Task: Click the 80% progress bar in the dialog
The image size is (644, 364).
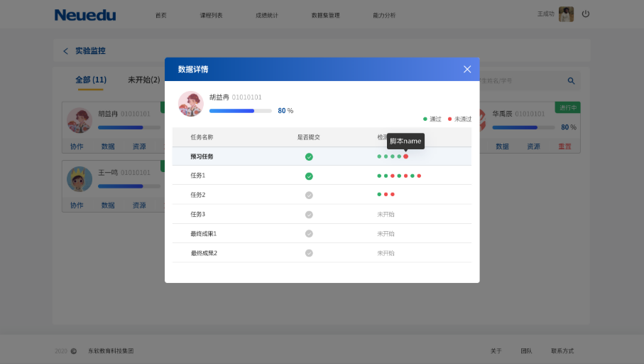Action: click(240, 111)
